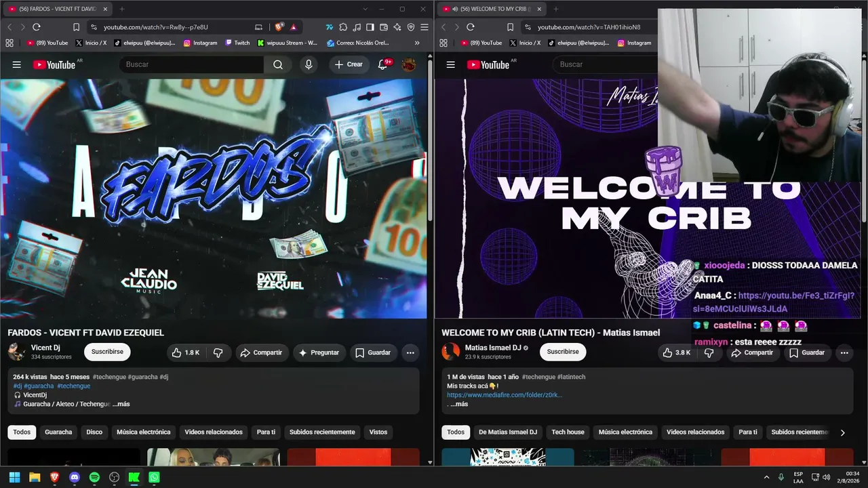
Task: Subscribe to the Vicent Dj channel
Action: point(107,352)
